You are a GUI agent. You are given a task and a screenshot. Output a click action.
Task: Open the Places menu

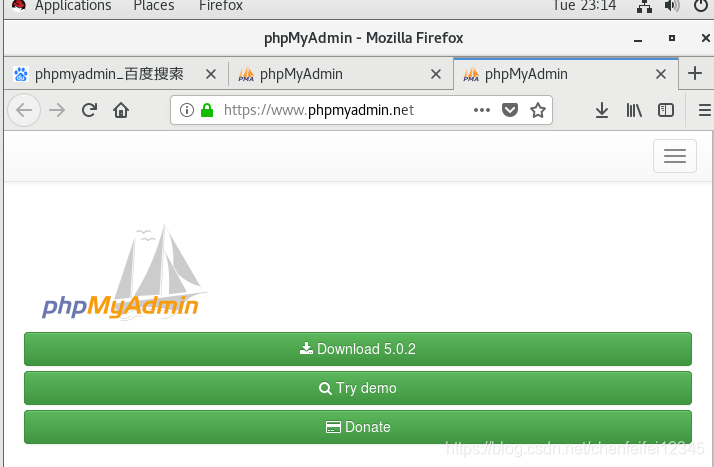[x=154, y=6]
